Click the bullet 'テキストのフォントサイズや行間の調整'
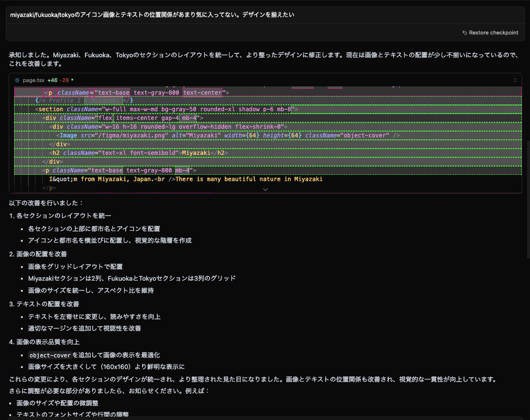The image size is (530, 420). coord(73,414)
